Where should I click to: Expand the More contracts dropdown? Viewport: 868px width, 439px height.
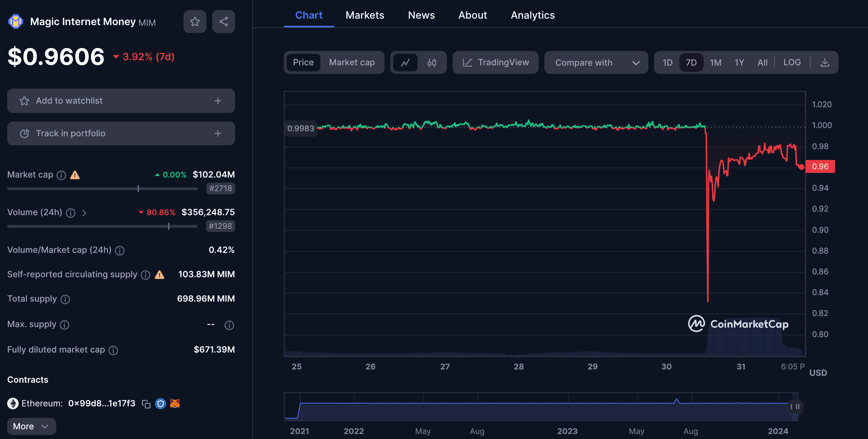[x=32, y=426]
